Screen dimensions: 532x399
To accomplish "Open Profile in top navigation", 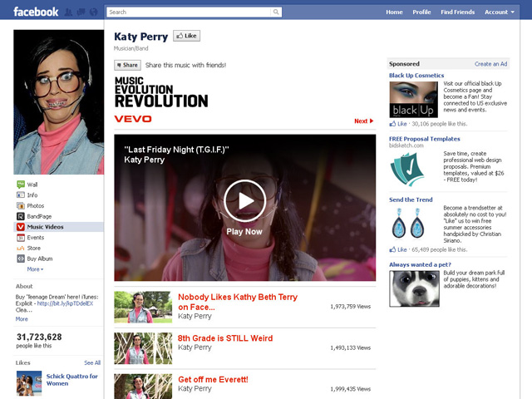I will click(421, 12).
